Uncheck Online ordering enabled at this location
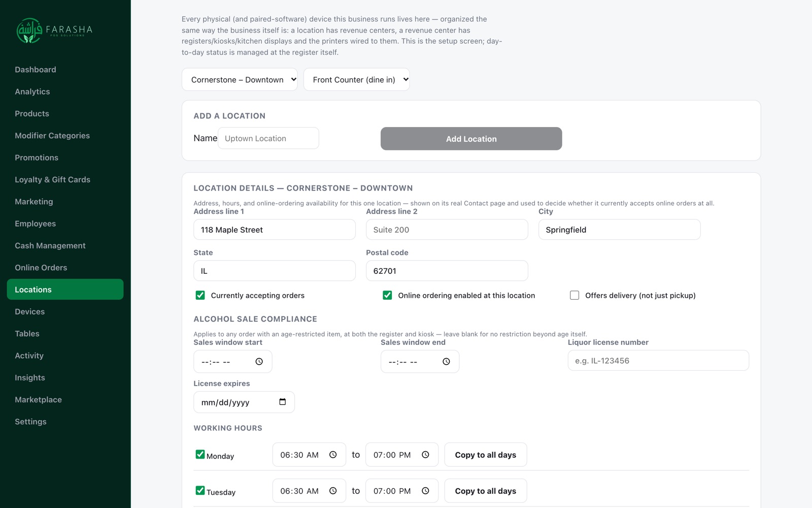This screenshot has height=508, width=812. click(x=387, y=295)
